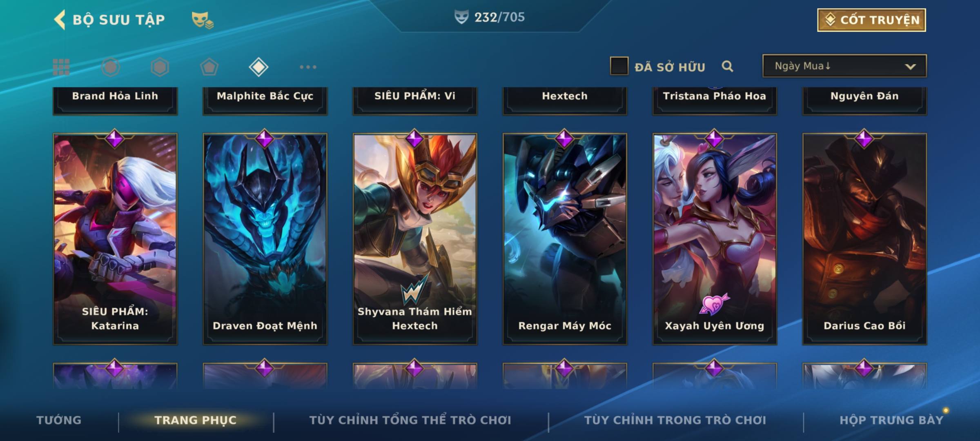The height and width of the screenshot is (441, 980).
Task: Switch to the Tướng tab
Action: click(x=59, y=420)
